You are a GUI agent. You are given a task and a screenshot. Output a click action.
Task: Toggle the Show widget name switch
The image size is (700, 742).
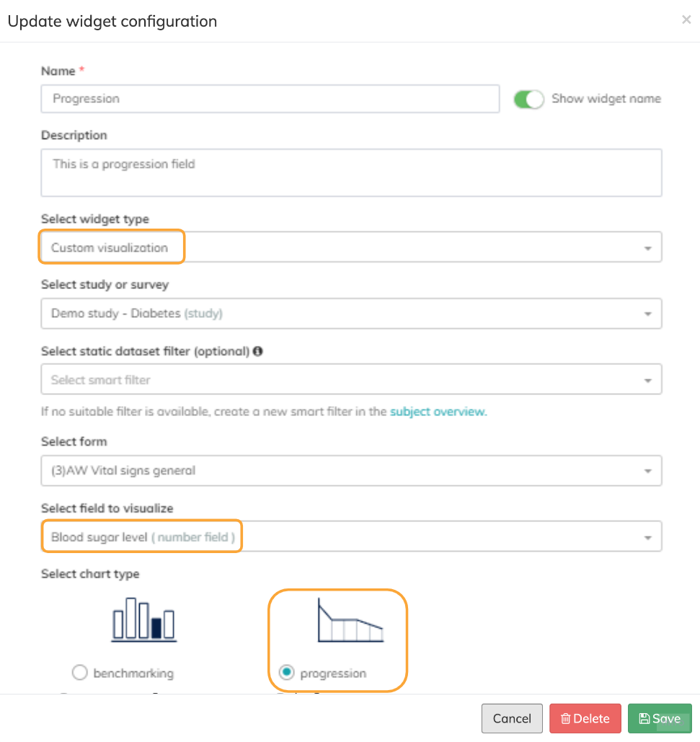point(528,99)
